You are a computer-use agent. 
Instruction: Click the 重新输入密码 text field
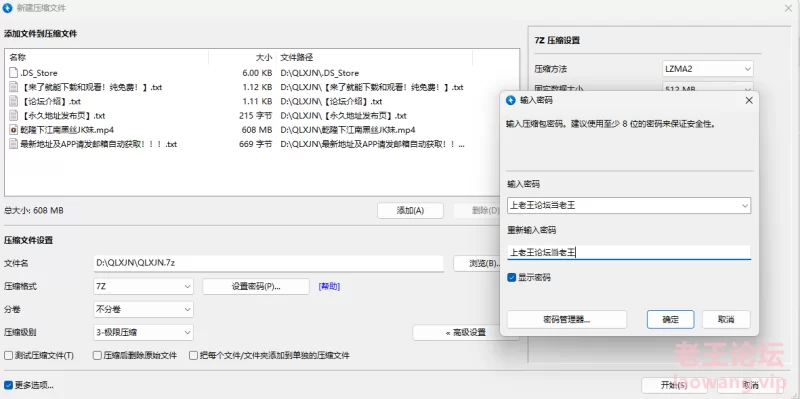(629, 252)
